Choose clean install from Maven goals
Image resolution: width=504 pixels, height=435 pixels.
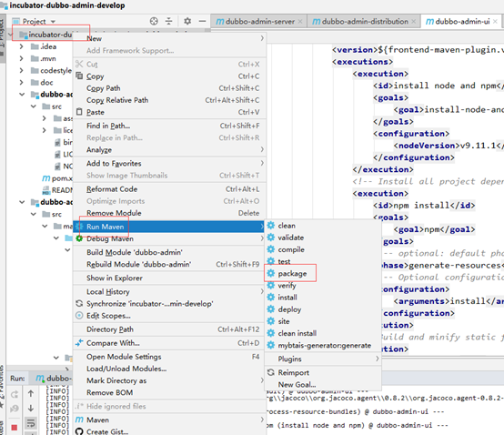pos(297,333)
